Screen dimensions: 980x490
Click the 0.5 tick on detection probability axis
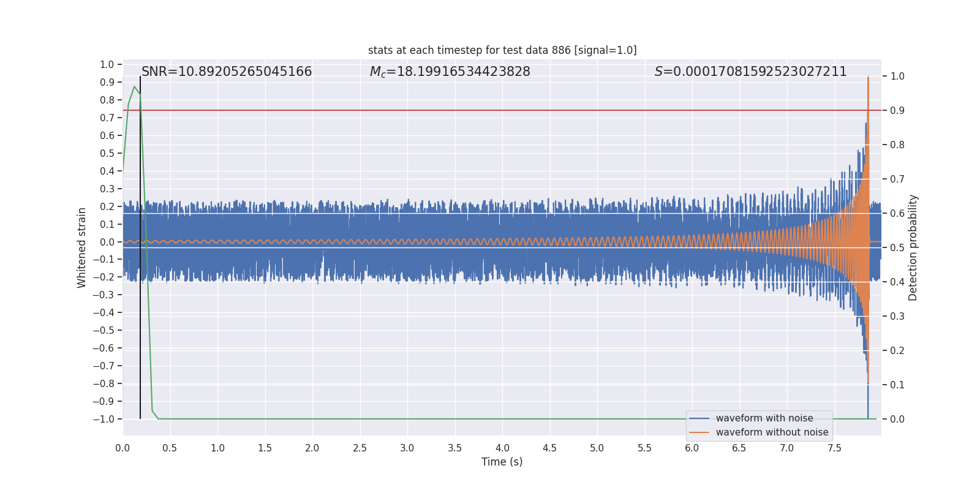tap(897, 248)
